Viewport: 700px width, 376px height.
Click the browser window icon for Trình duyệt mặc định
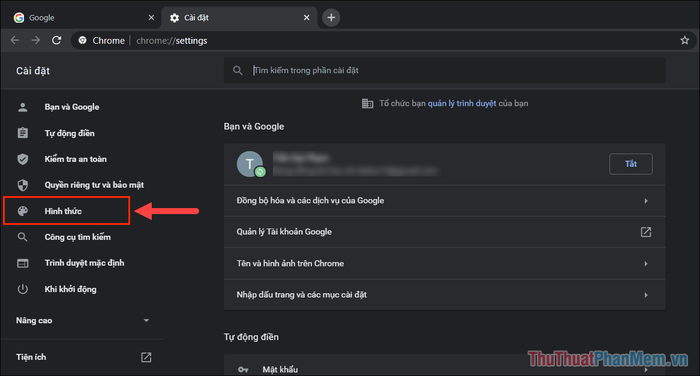pyautogui.click(x=22, y=263)
